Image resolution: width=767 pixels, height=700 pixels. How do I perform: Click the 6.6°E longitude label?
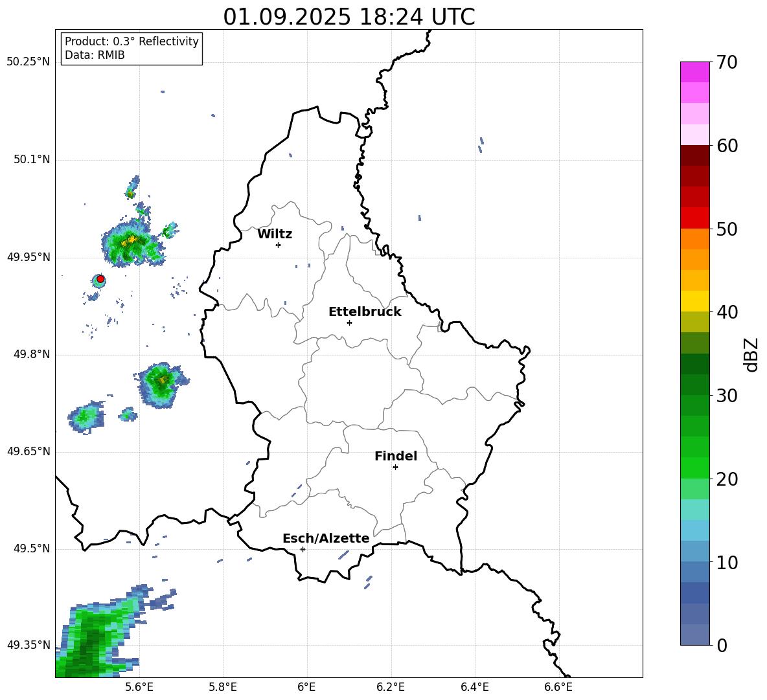[558, 687]
